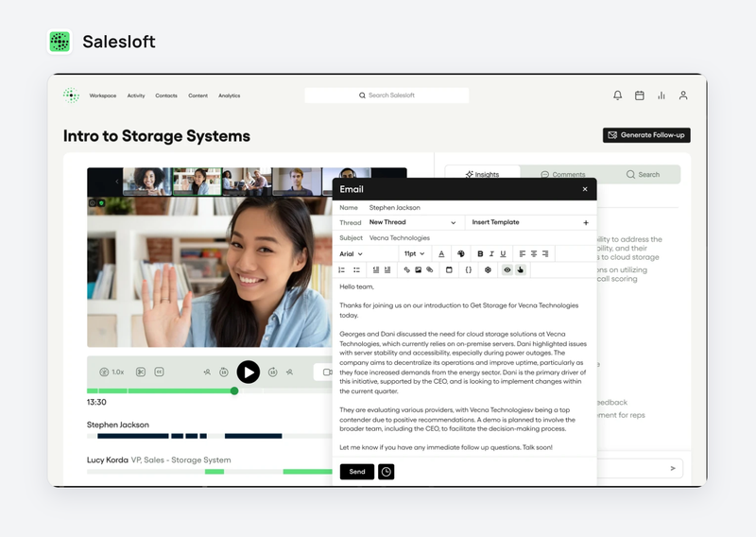Edit the Subject field Vecna Technologies

tap(464, 238)
